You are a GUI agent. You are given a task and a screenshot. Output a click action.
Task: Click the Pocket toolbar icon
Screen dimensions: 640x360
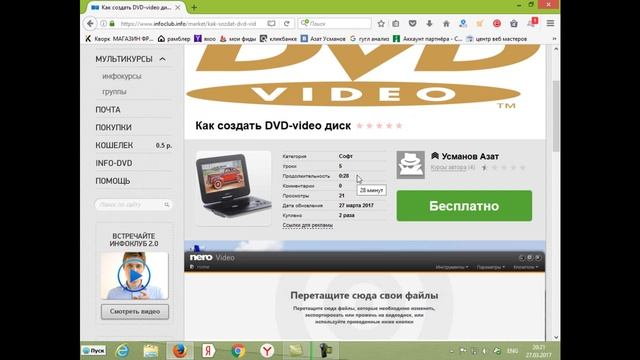(413, 24)
